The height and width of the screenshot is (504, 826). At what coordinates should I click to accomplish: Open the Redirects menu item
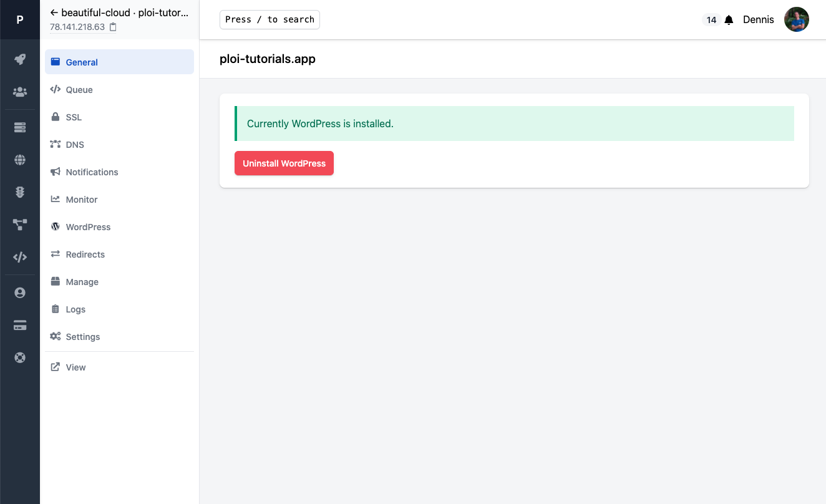pyautogui.click(x=119, y=254)
